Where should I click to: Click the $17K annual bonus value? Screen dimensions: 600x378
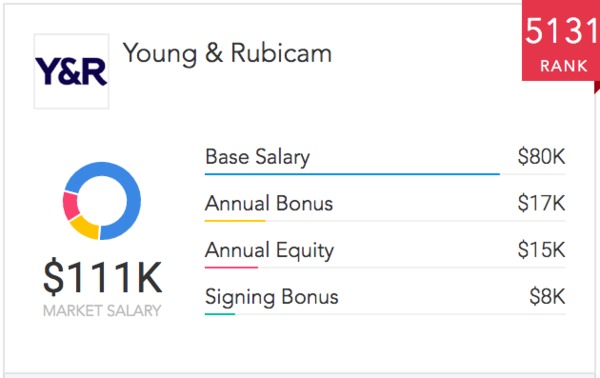click(x=541, y=203)
